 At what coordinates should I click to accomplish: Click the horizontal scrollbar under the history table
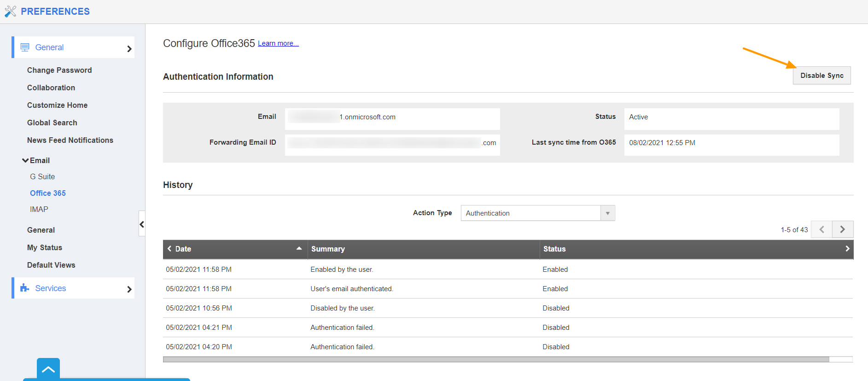point(496,359)
